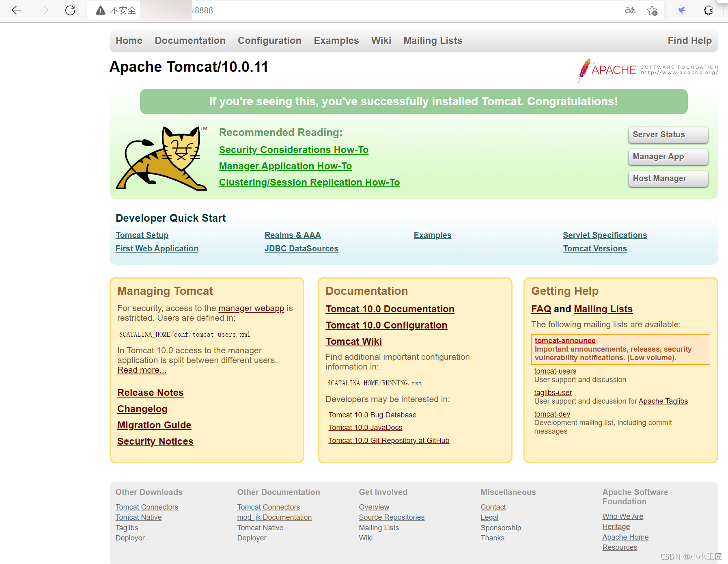Focus the browser address bar
Viewport: 728px width, 564px height.
[x=365, y=11]
